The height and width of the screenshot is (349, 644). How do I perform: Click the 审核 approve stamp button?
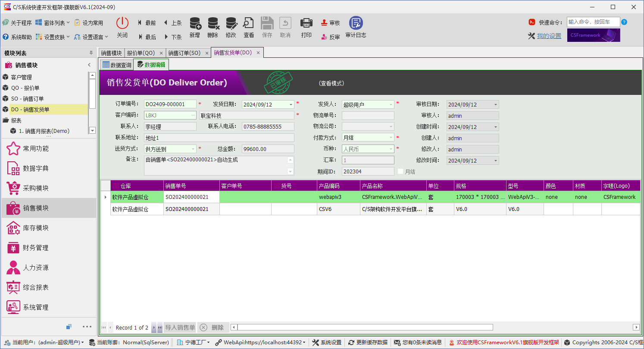point(330,23)
